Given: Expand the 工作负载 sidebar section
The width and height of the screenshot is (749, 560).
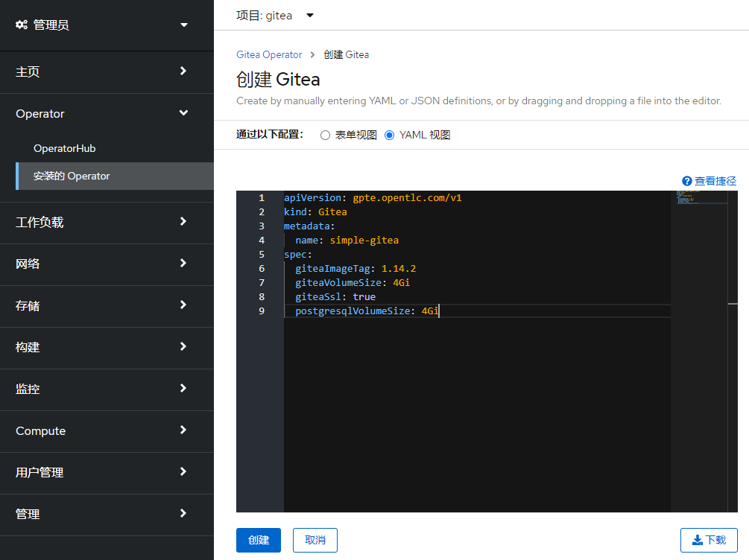Looking at the screenshot, I should 107,222.
